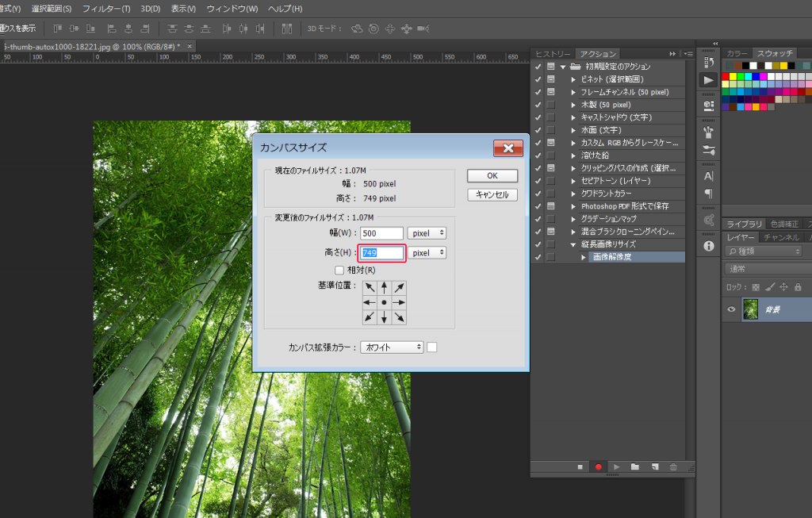The image size is (812, 518).
Task: Select the top-left anchor arrow
Action: click(370, 287)
